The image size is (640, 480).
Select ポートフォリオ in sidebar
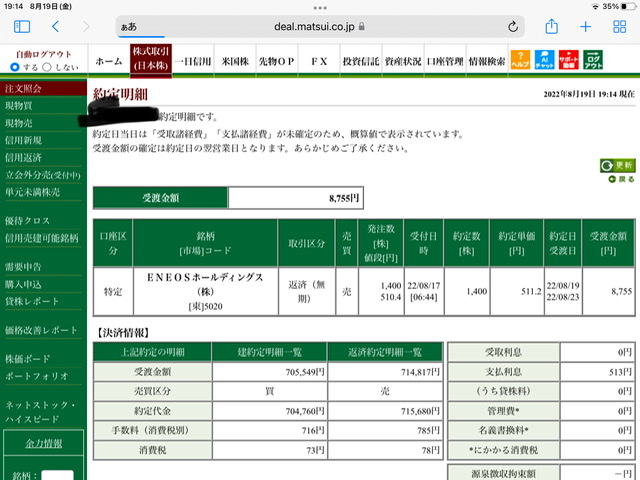coord(37,376)
